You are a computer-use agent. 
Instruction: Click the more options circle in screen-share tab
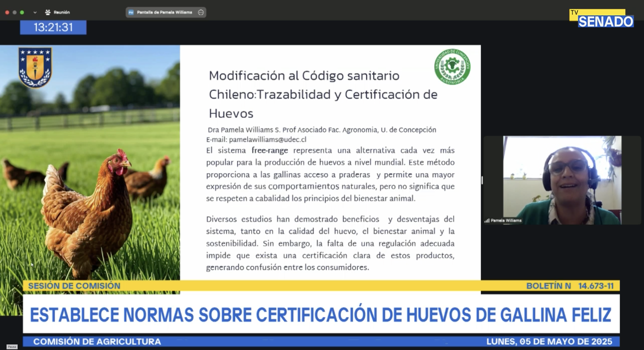[x=201, y=12]
